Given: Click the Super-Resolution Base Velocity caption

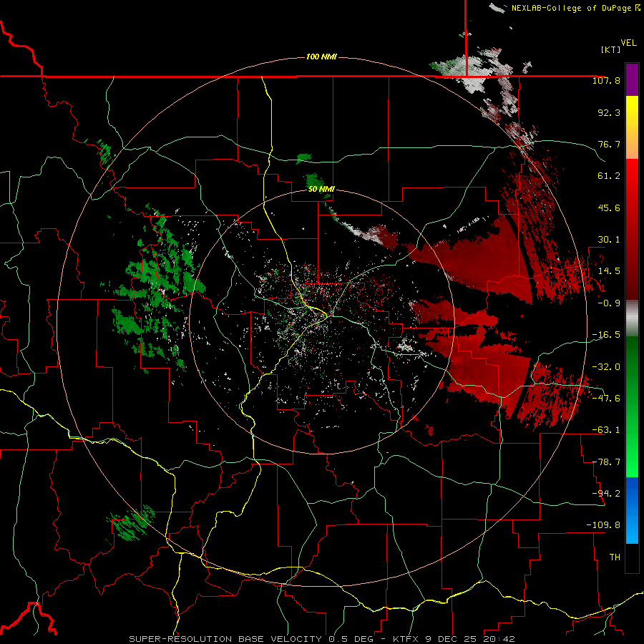Looking at the screenshot, I should tap(321, 639).
